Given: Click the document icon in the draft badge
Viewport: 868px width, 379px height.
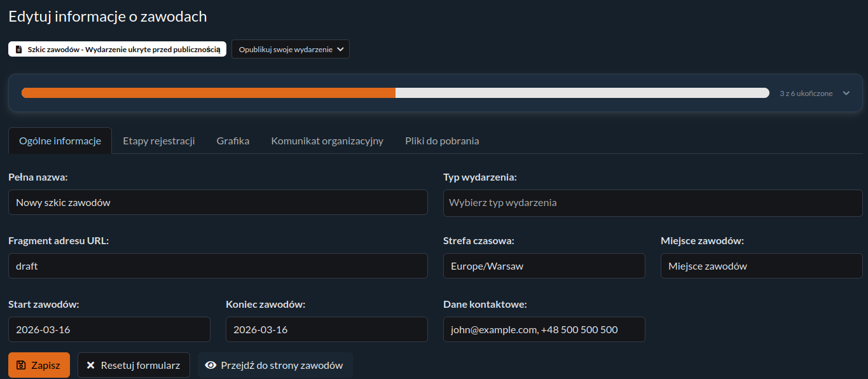Looking at the screenshot, I should pos(19,49).
